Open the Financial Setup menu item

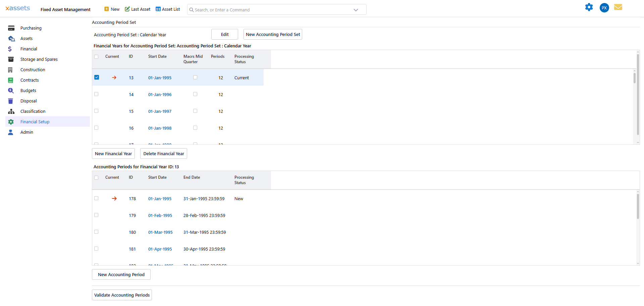[35, 122]
